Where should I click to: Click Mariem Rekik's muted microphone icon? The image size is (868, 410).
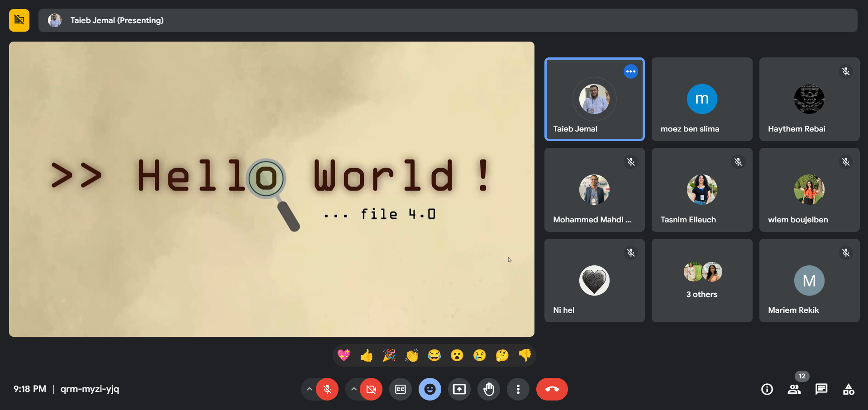(x=845, y=253)
